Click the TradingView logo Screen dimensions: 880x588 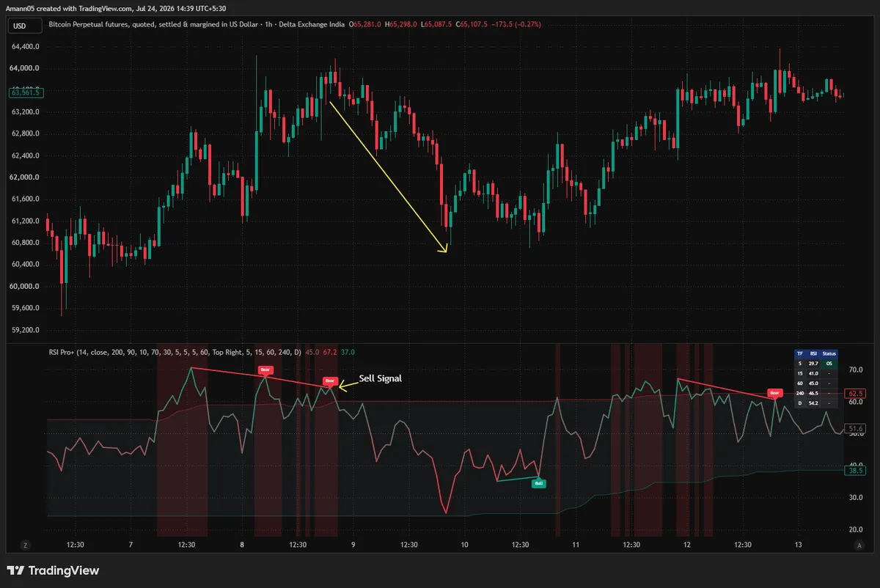[x=53, y=570]
